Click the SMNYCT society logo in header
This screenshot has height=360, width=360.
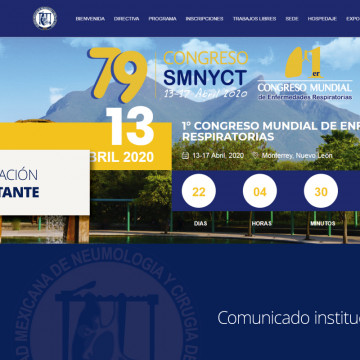45,18
